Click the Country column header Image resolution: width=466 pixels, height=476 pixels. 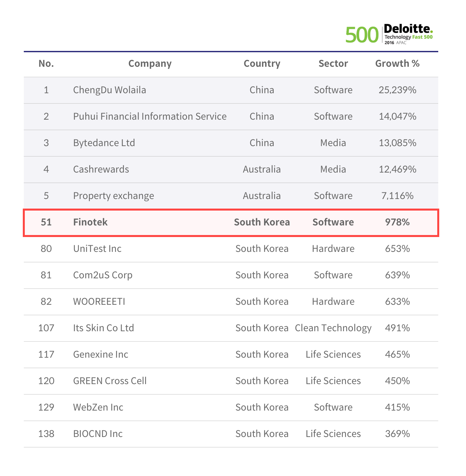262,63
